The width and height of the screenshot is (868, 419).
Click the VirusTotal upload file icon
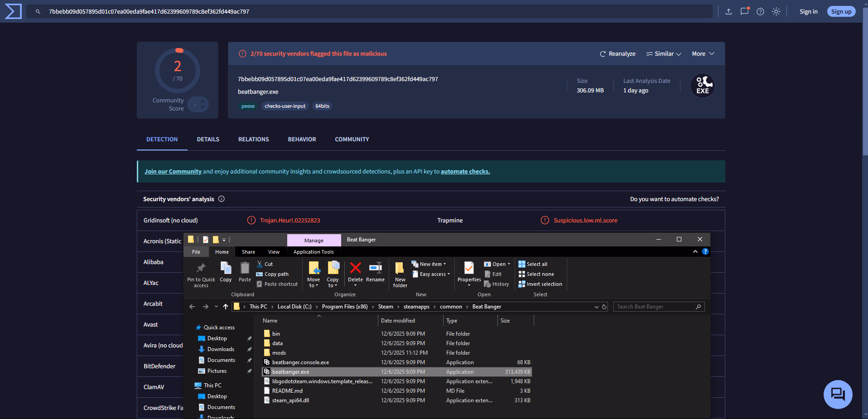click(728, 12)
